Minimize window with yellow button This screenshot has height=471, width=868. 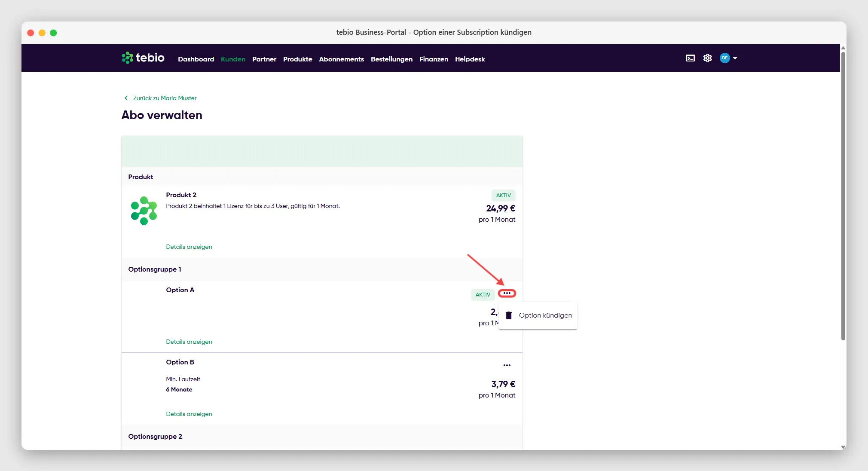[x=42, y=33]
